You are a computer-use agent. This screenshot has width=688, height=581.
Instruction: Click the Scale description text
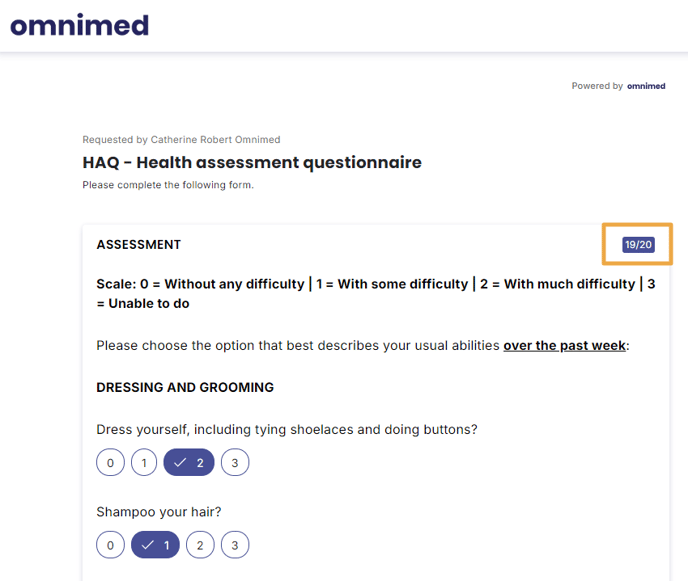(x=376, y=294)
